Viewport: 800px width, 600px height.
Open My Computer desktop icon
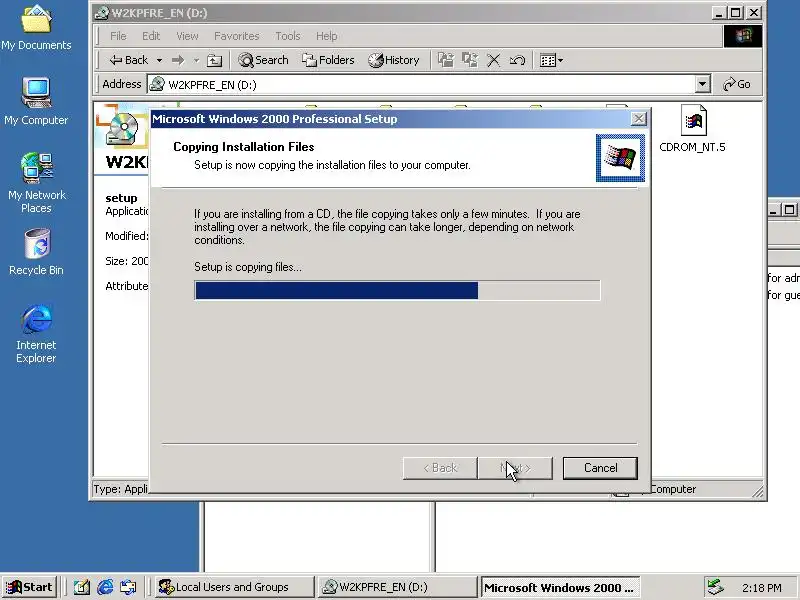(x=36, y=101)
